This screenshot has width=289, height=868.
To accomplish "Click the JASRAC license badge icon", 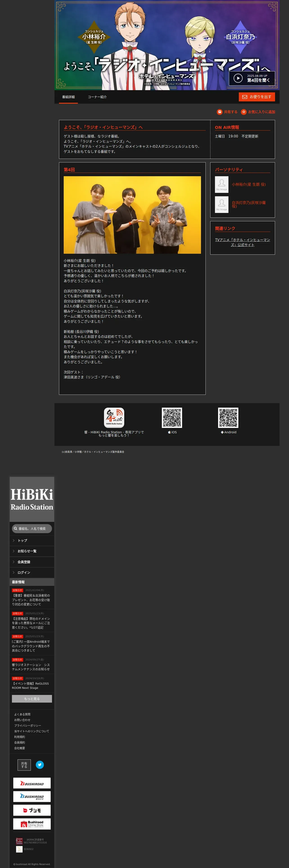I will click(20, 841).
